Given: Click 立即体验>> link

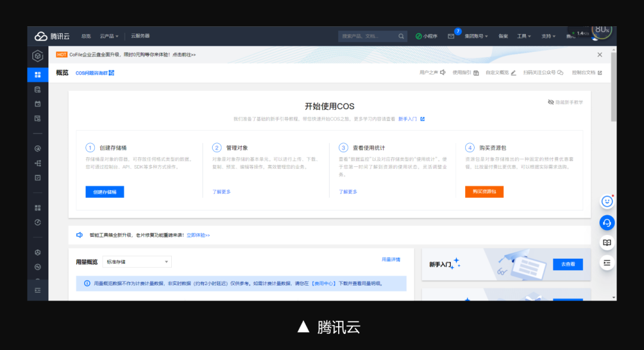Looking at the screenshot, I should coord(198,236).
